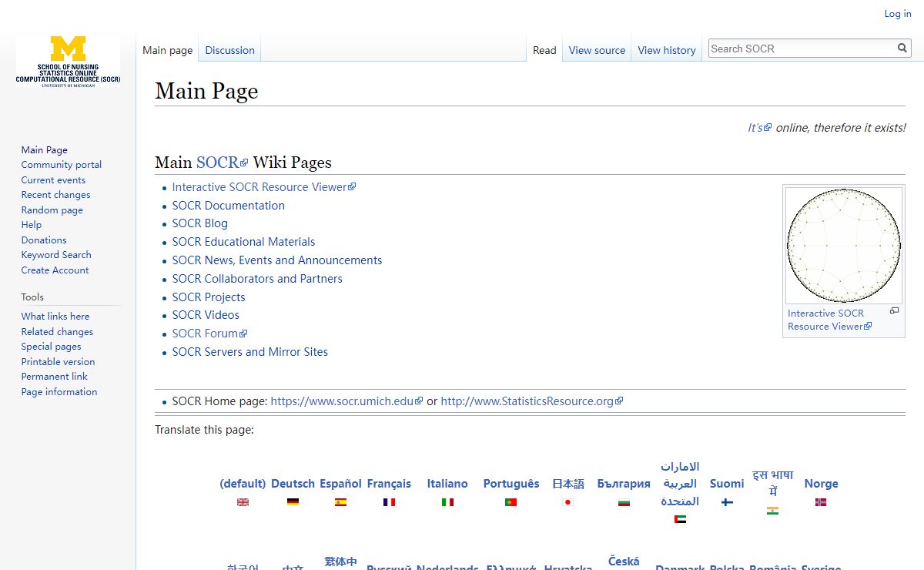Select the Read tab
The height and width of the screenshot is (570, 924).
tap(544, 50)
